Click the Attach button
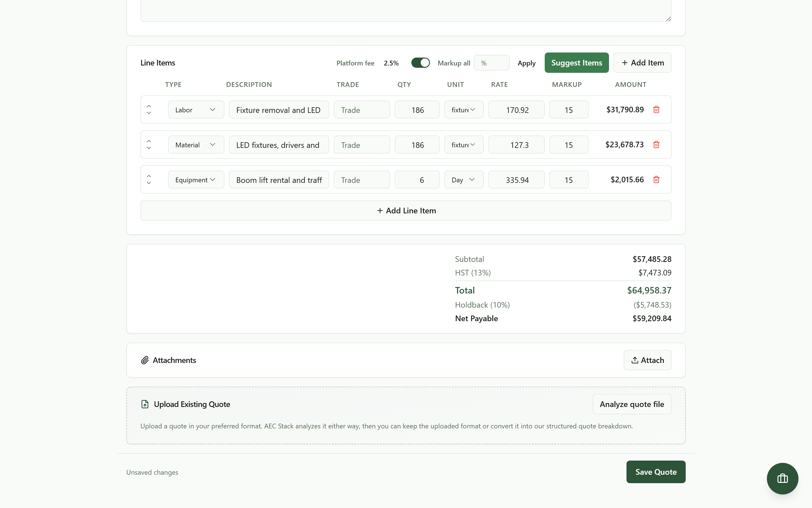Screen dimensions: 812x508 point(647,360)
